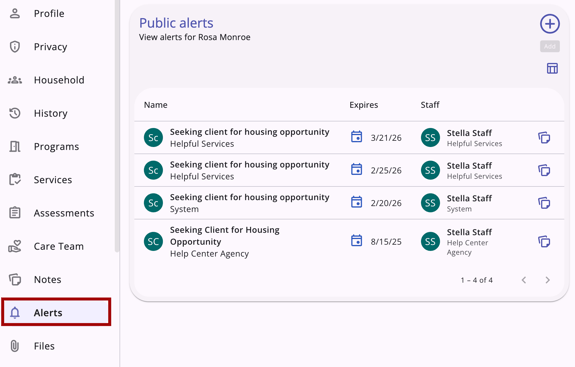Select Programs in the sidebar
Viewport: 575px width, 367px height.
pyautogui.click(x=56, y=147)
